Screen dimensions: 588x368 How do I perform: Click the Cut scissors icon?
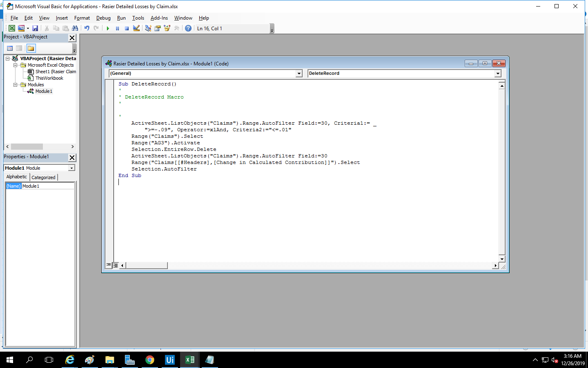47,28
